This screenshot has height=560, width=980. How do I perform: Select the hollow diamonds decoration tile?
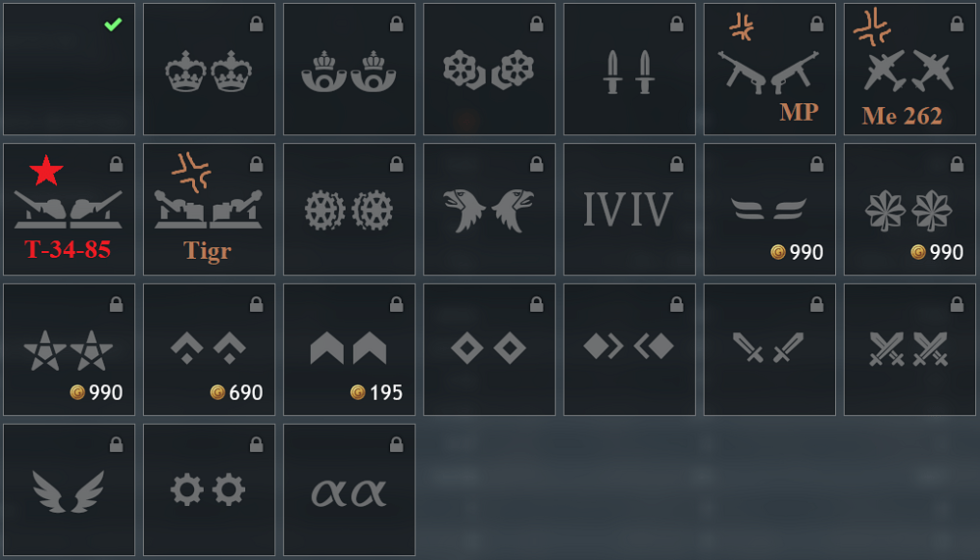[x=489, y=349]
